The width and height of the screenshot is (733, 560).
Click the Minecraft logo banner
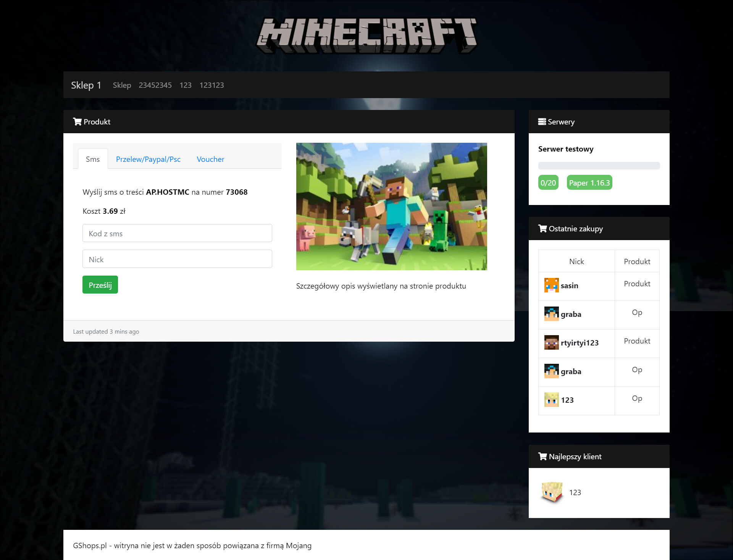[x=366, y=36]
